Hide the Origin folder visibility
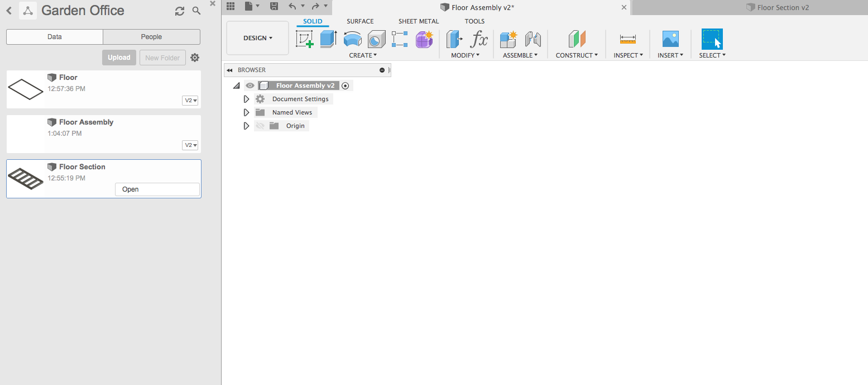This screenshot has height=385, width=868. point(260,125)
